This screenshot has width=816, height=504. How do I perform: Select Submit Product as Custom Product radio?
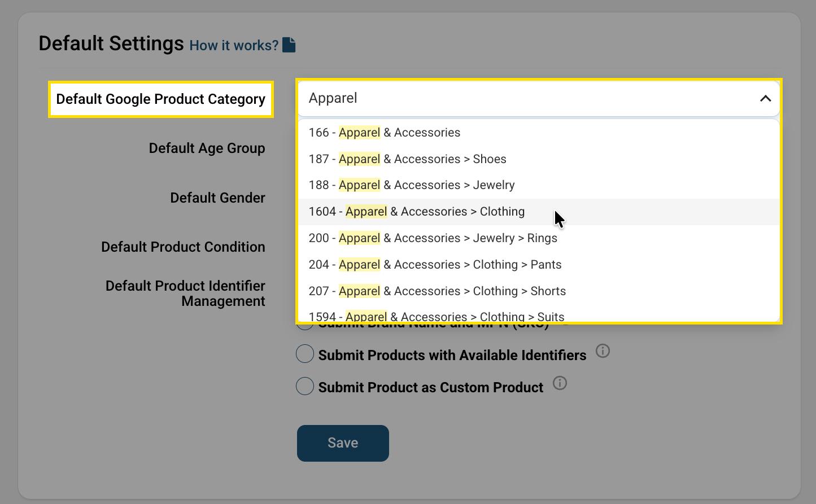pos(305,386)
